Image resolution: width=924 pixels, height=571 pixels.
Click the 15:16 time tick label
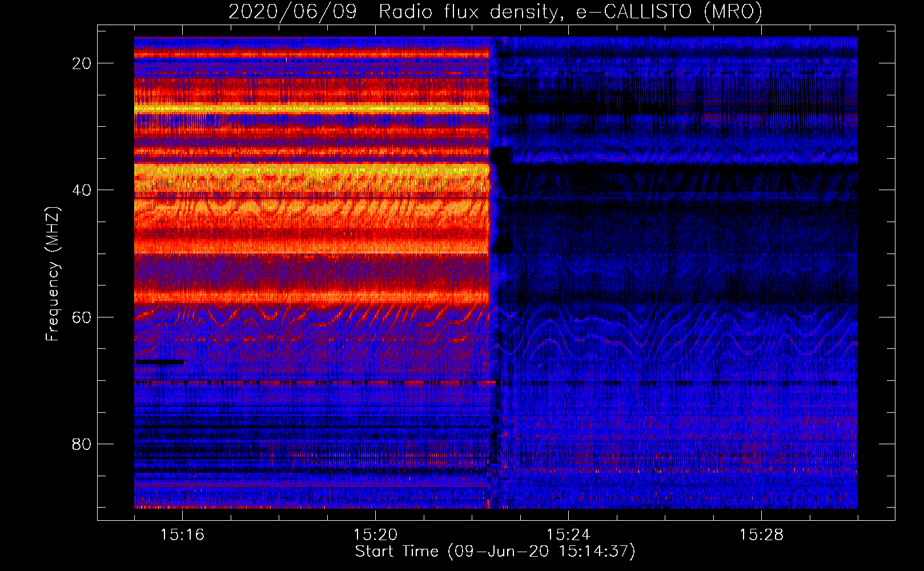pyautogui.click(x=182, y=534)
